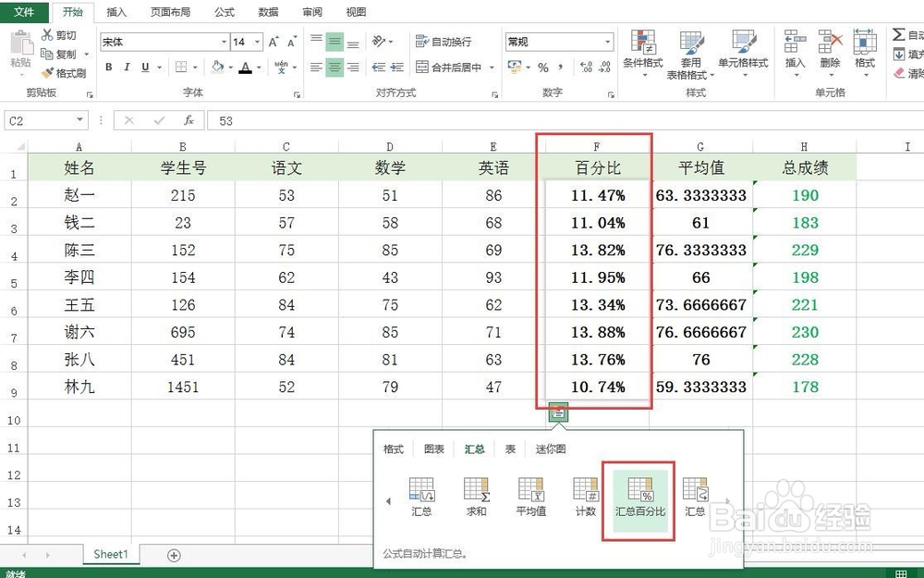Toggle Bold formatting
The height and width of the screenshot is (578, 924).
coord(108,68)
